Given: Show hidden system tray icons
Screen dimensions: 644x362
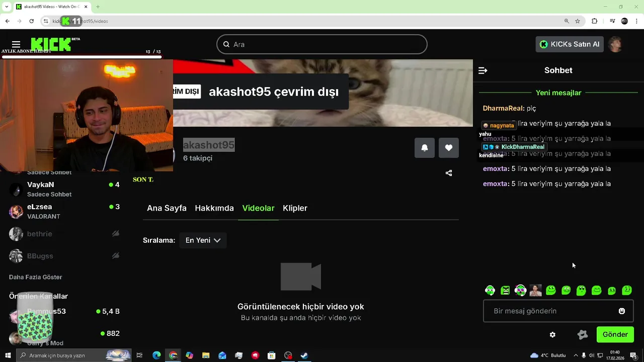Looking at the screenshot, I should pos(576,355).
